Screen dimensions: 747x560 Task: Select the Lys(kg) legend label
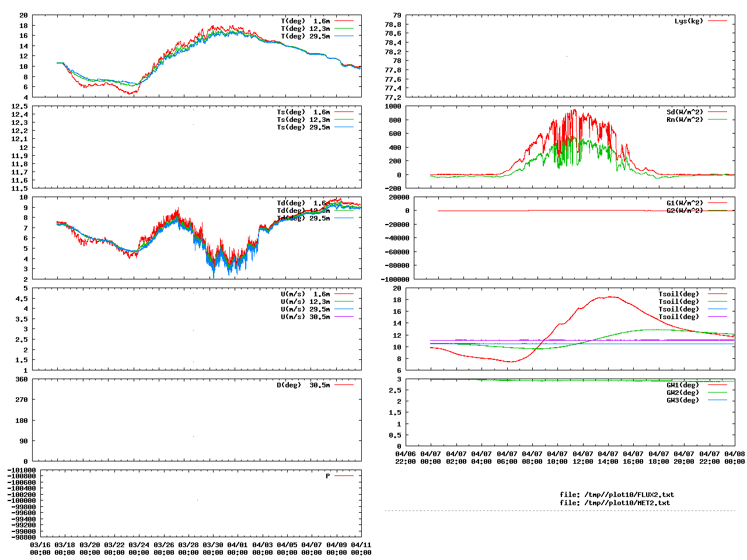[689, 21]
